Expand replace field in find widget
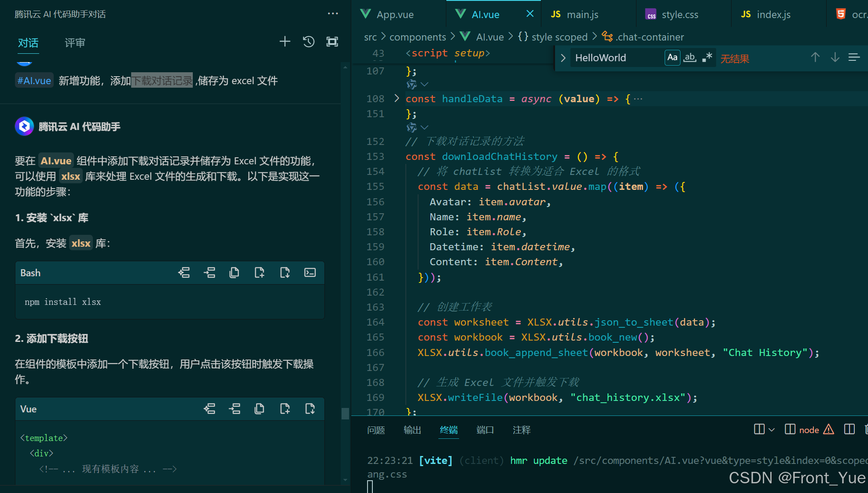The image size is (868, 493). pos(563,58)
